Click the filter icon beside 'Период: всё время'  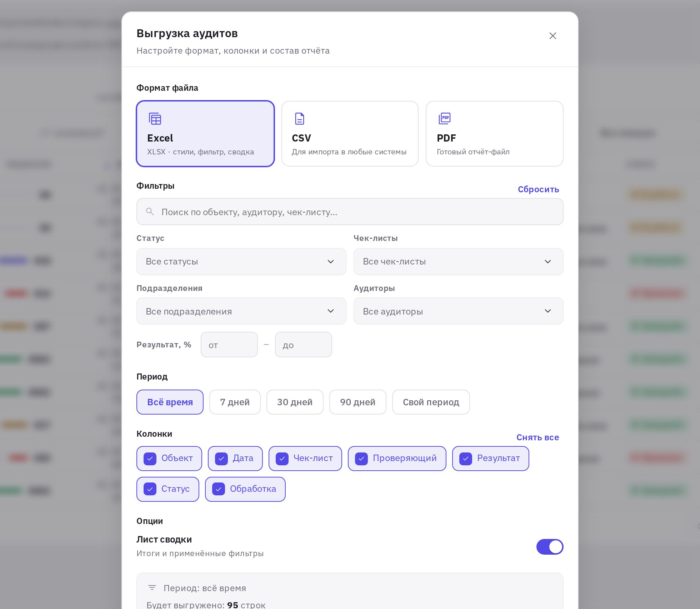tap(152, 588)
